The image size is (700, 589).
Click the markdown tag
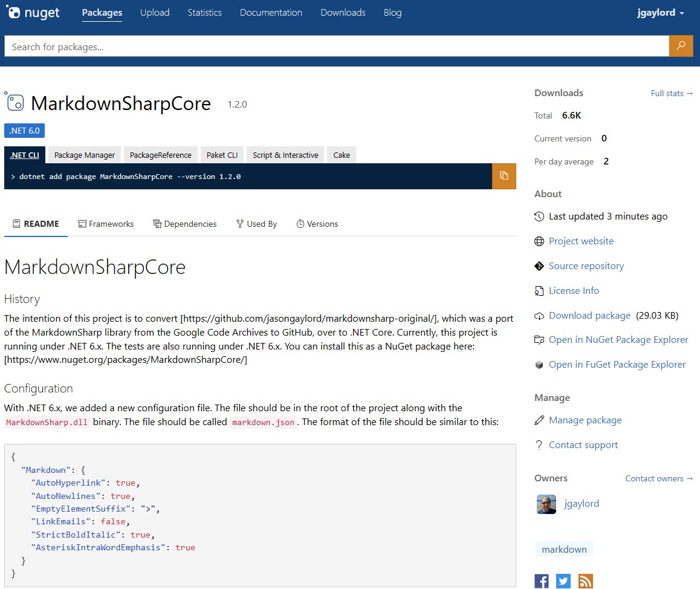(564, 550)
